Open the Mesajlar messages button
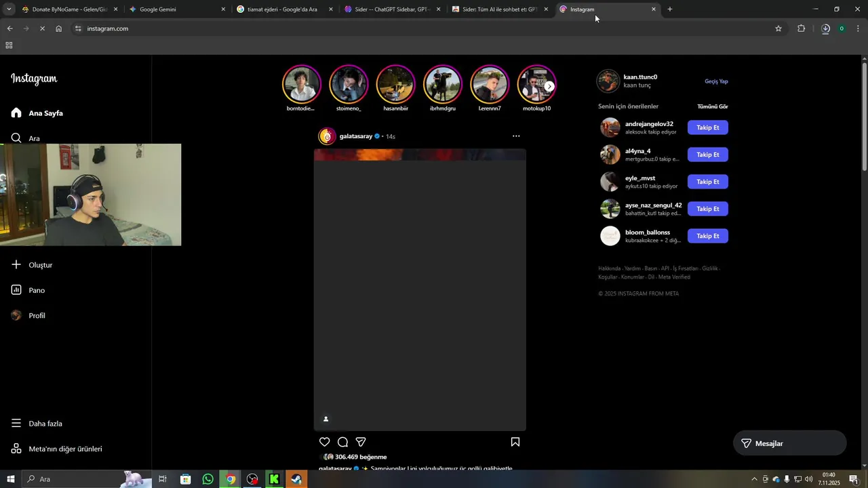Screen dimensions: 868x488 tap(790, 443)
